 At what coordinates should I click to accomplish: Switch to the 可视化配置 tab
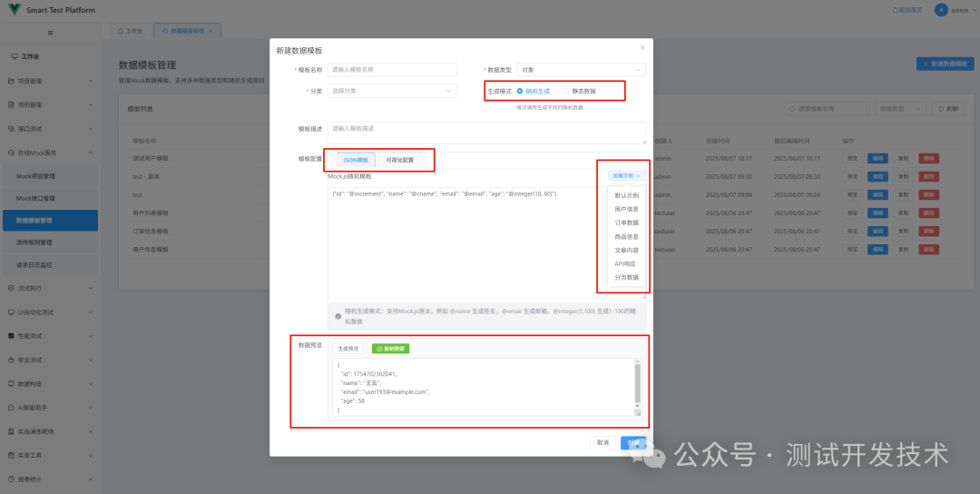(399, 160)
